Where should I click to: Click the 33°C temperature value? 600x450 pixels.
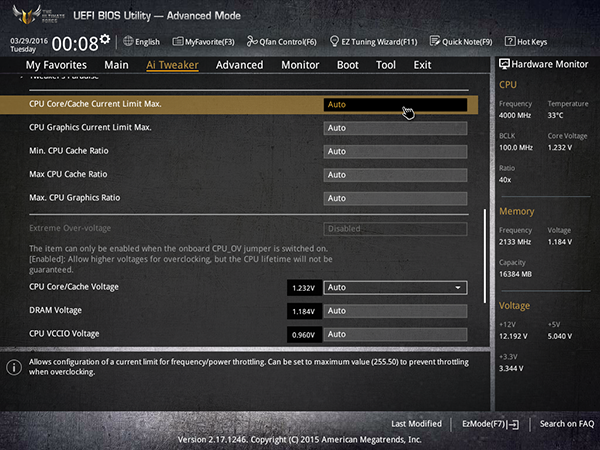pyautogui.click(x=555, y=115)
